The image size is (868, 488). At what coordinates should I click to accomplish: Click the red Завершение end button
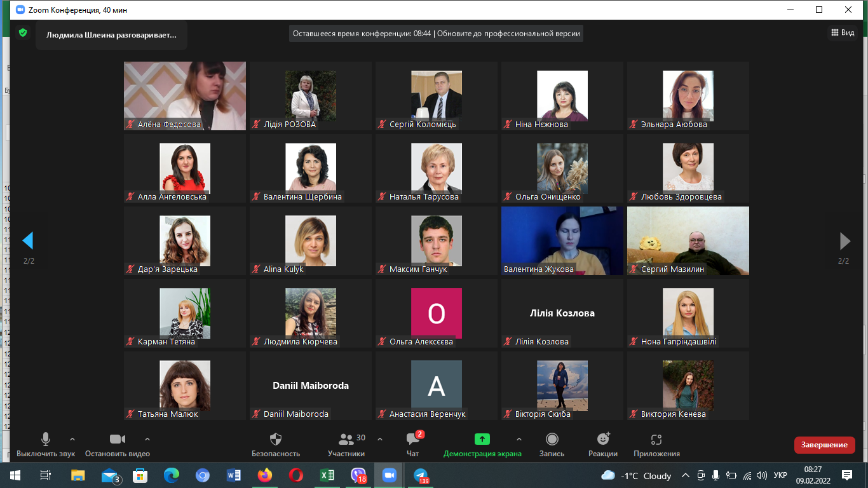pyautogui.click(x=824, y=445)
